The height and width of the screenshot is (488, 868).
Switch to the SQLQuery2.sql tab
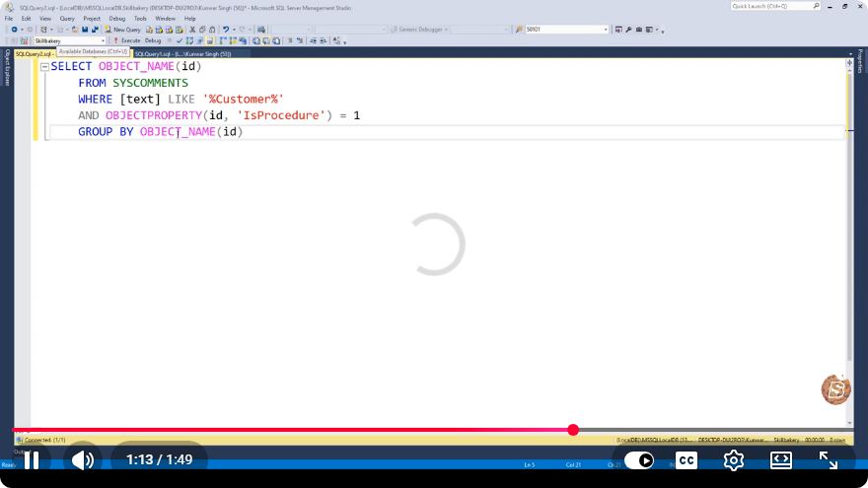coord(35,53)
